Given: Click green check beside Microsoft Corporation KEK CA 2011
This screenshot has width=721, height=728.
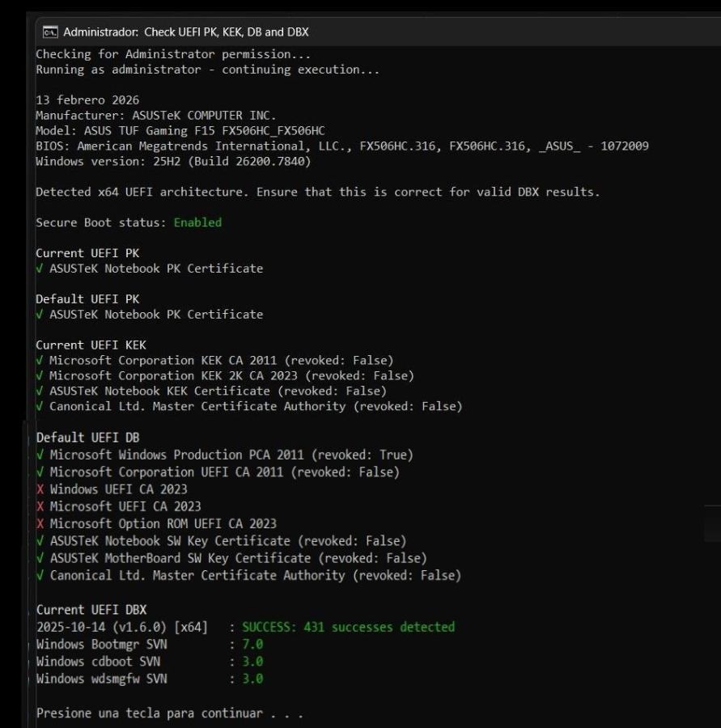Looking at the screenshot, I should (x=40, y=361).
